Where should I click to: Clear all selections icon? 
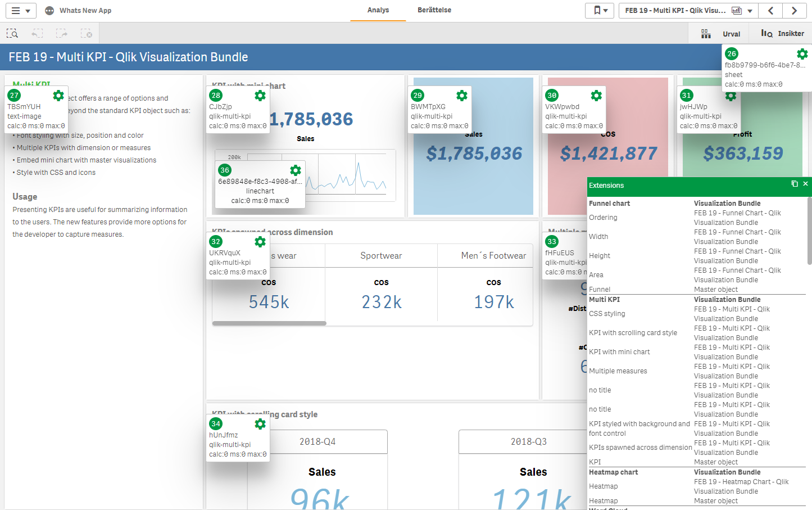pos(87,34)
